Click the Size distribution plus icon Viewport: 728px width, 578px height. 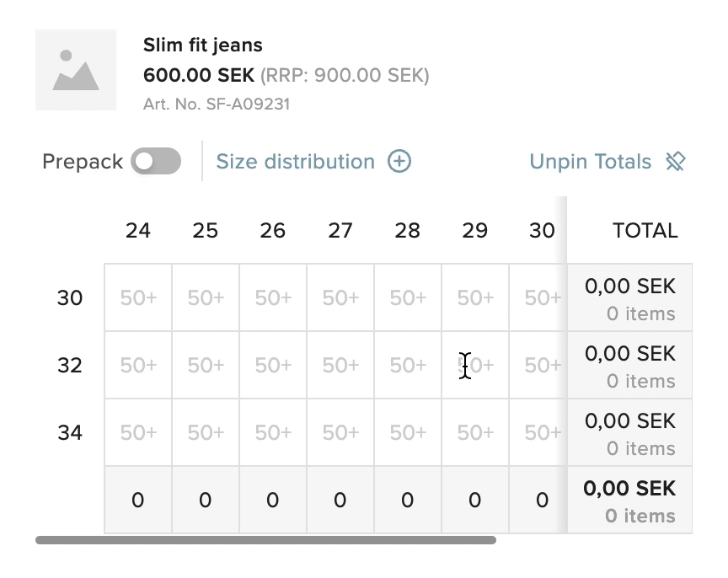tap(400, 162)
